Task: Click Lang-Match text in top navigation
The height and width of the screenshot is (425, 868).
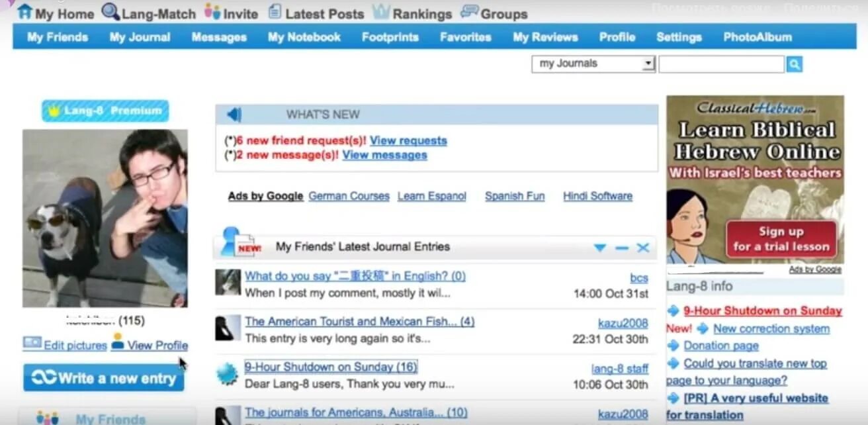Action: (158, 13)
